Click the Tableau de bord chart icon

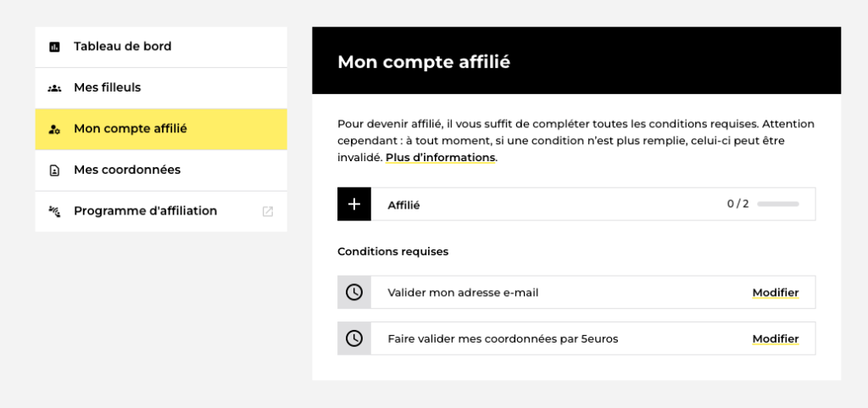pyautogui.click(x=54, y=47)
